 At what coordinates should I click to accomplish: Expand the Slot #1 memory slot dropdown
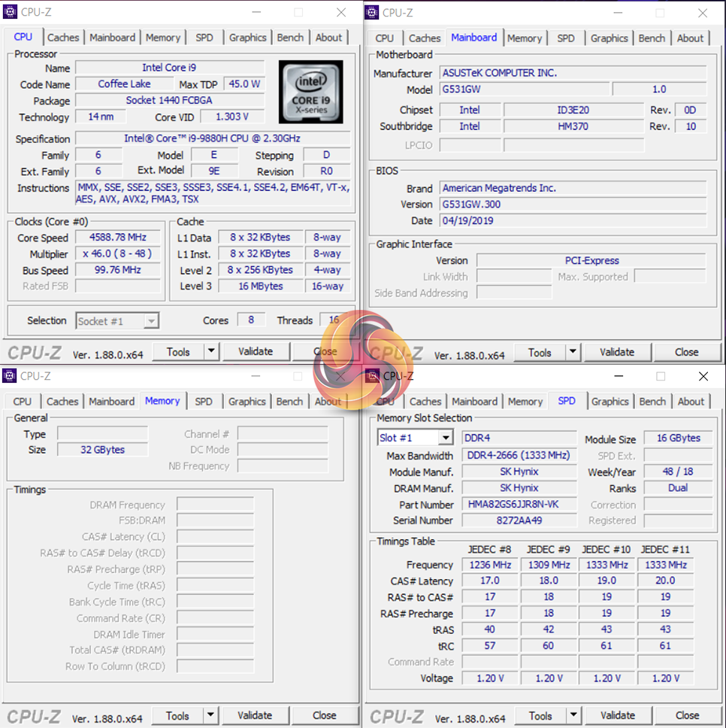[x=446, y=438]
